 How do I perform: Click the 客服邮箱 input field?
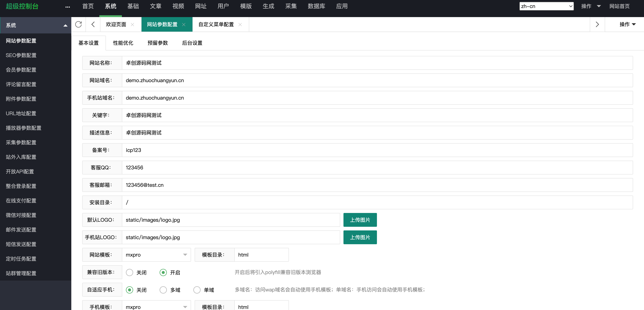click(x=377, y=185)
